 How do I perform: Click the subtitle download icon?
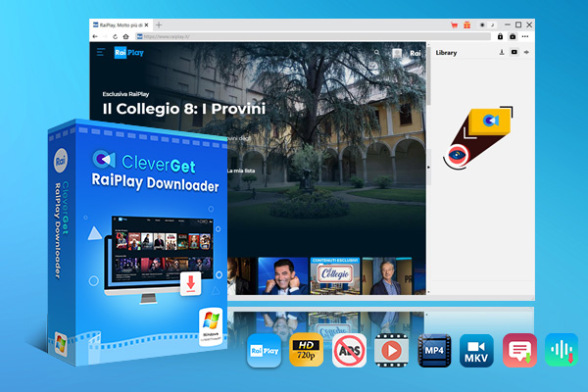(519, 350)
